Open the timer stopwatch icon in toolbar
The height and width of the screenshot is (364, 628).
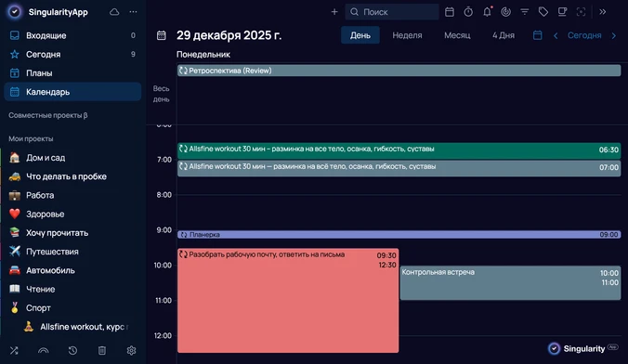pyautogui.click(x=468, y=12)
